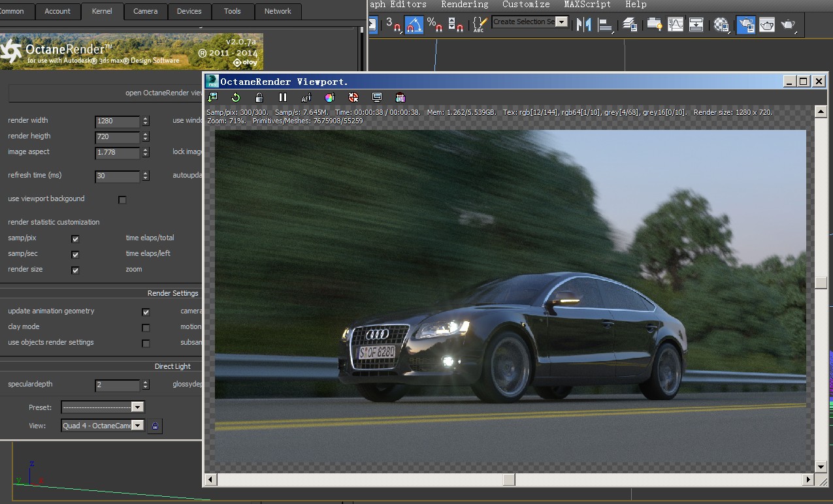Restart rendering with the green refresh icon
The height and width of the screenshot is (504, 833).
(236, 97)
